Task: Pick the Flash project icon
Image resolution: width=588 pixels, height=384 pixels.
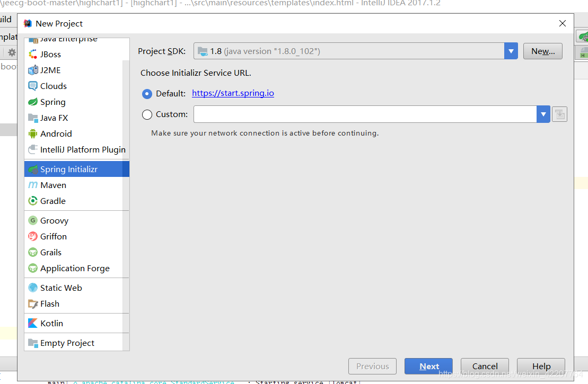Action: click(x=33, y=304)
